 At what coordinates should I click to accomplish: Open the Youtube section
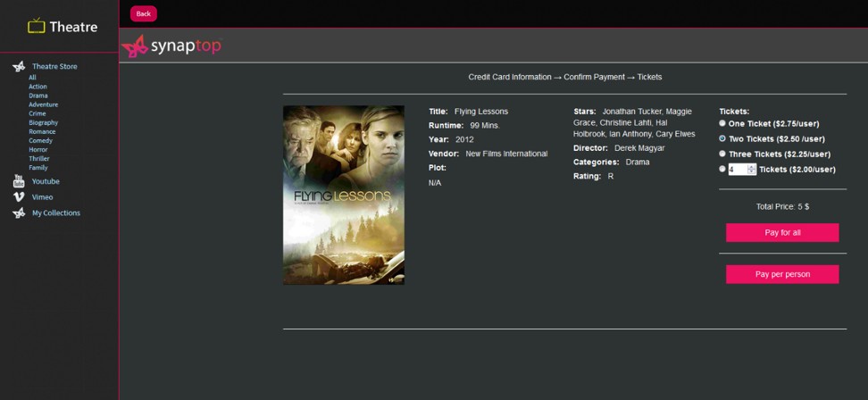point(46,181)
